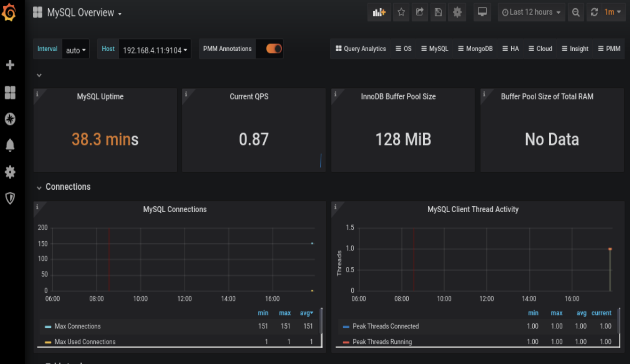This screenshot has height=364, width=630.
Task: Refresh the dashboard now
Action: click(594, 12)
